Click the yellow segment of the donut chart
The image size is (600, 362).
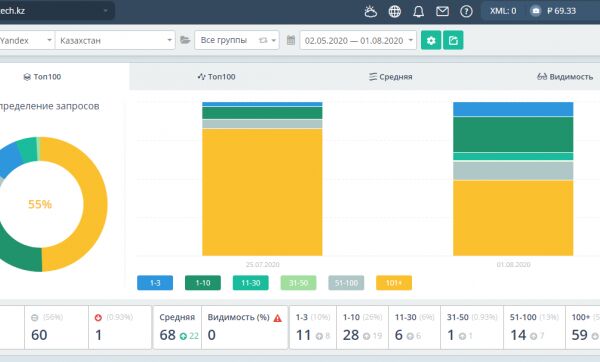point(94,203)
